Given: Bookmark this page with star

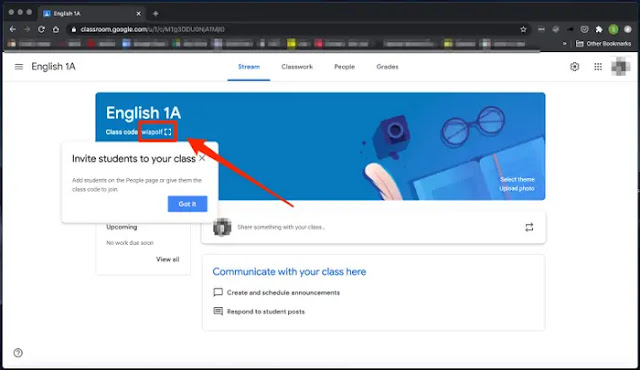Looking at the screenshot, I should tap(523, 29).
